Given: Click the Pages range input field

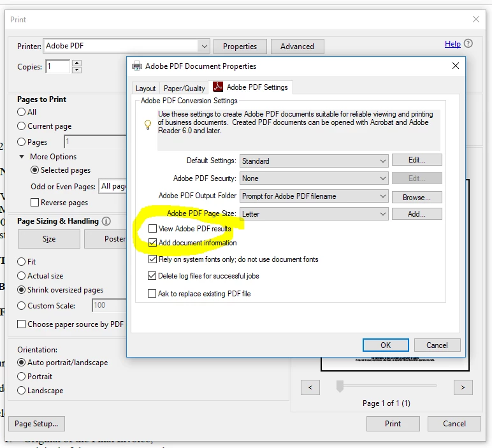Looking at the screenshot, I should pos(96,142).
